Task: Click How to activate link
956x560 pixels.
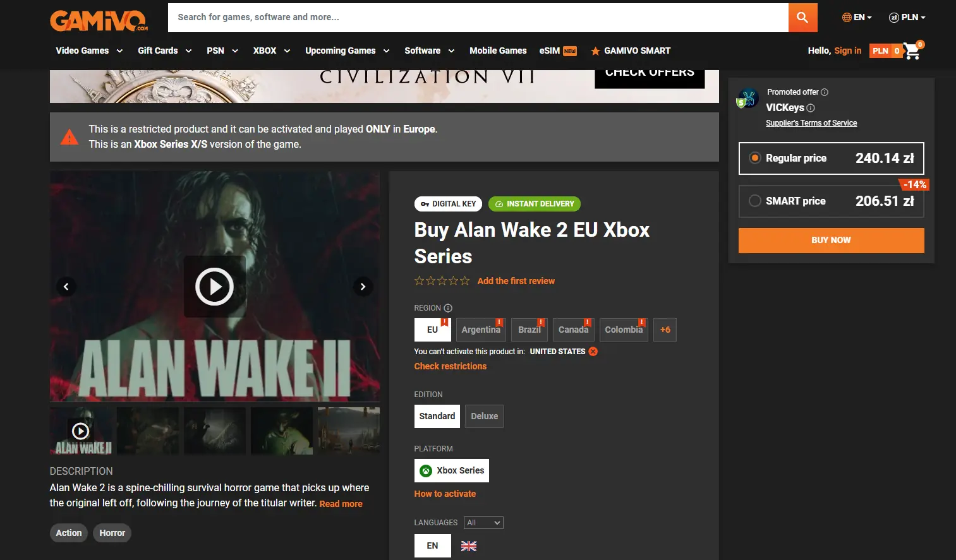Action: click(x=445, y=494)
